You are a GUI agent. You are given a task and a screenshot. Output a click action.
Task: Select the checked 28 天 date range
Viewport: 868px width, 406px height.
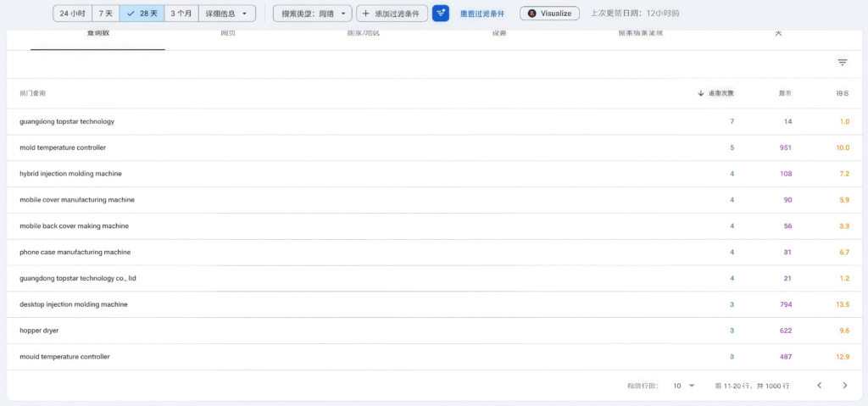tap(142, 14)
